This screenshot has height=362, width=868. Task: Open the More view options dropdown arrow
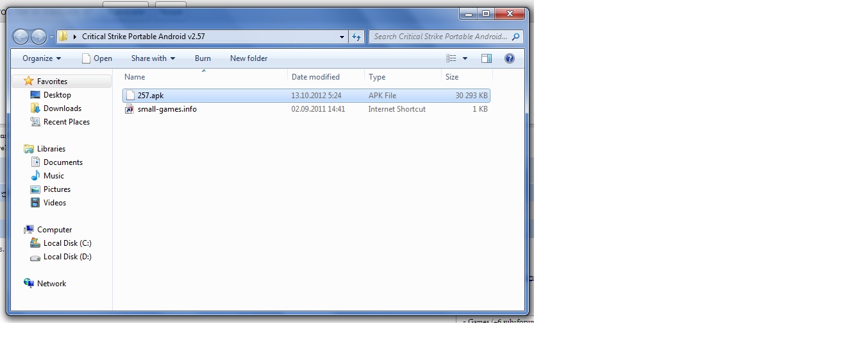tap(465, 58)
